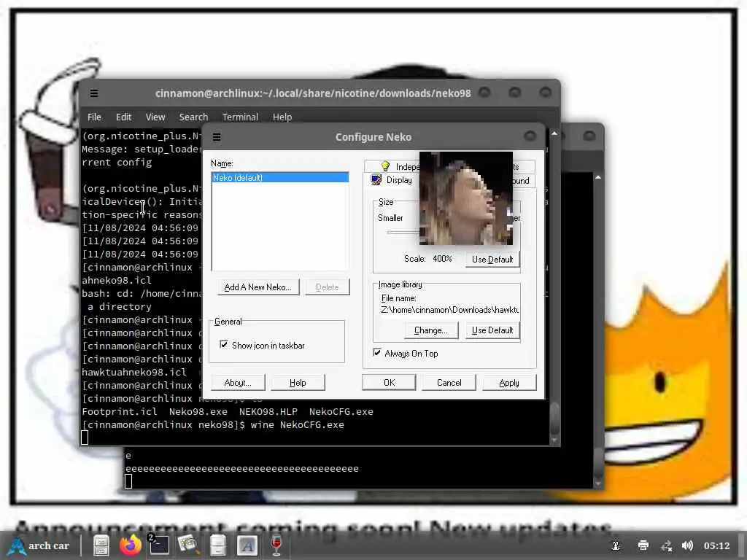The height and width of the screenshot is (560, 747).
Task: Confirm with the OK button
Action: coord(389,383)
